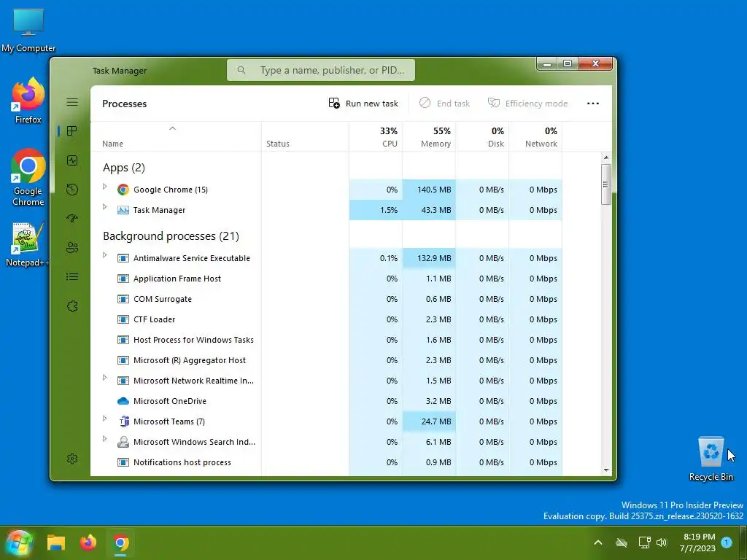
Task: Click the Task Manager process icon
Action: tap(123, 210)
